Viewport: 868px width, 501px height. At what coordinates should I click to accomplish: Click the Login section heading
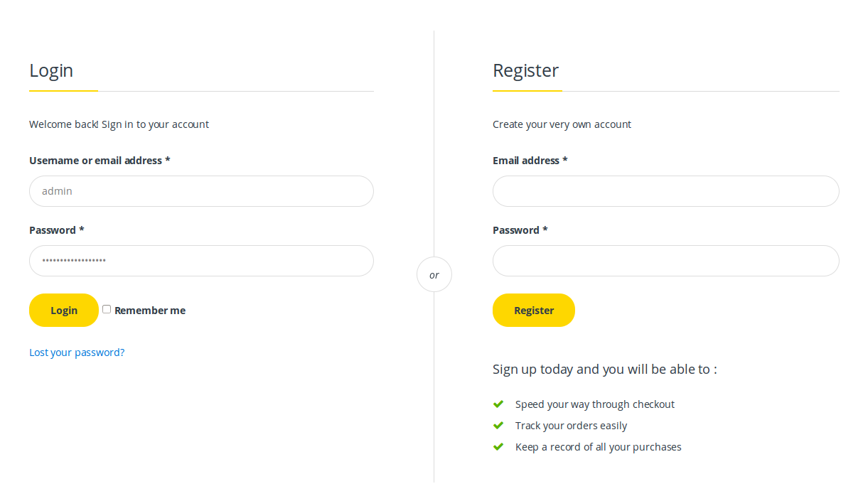click(51, 70)
